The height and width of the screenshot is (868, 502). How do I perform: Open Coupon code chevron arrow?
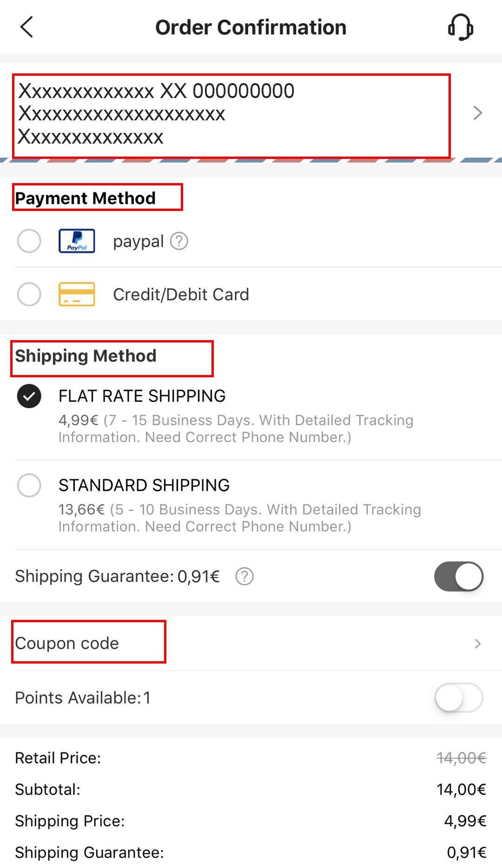tap(477, 644)
